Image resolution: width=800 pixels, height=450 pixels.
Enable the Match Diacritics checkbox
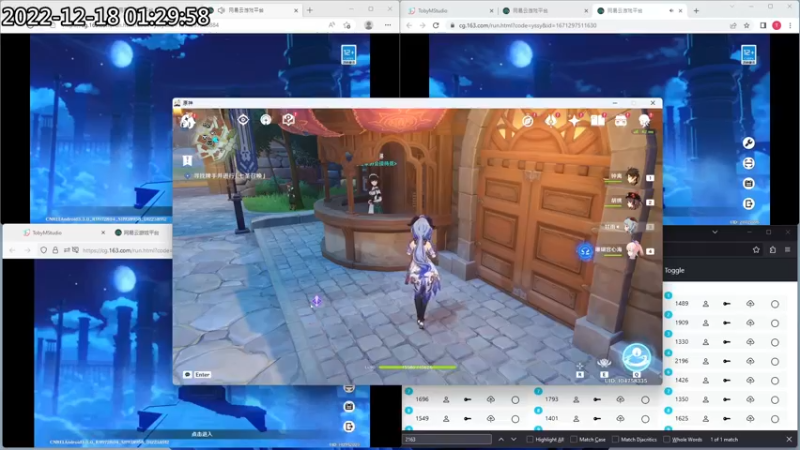[x=615, y=439]
